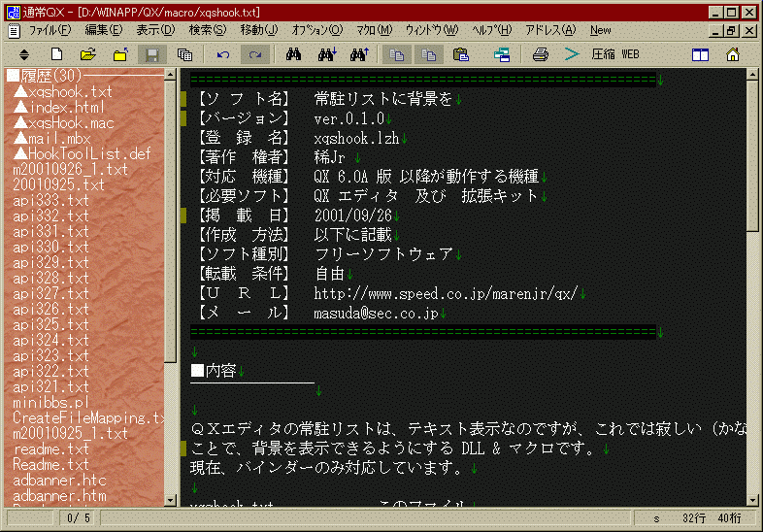The height and width of the screenshot is (532, 763).
Task: Click the redo arrow icon
Action: 255,54
